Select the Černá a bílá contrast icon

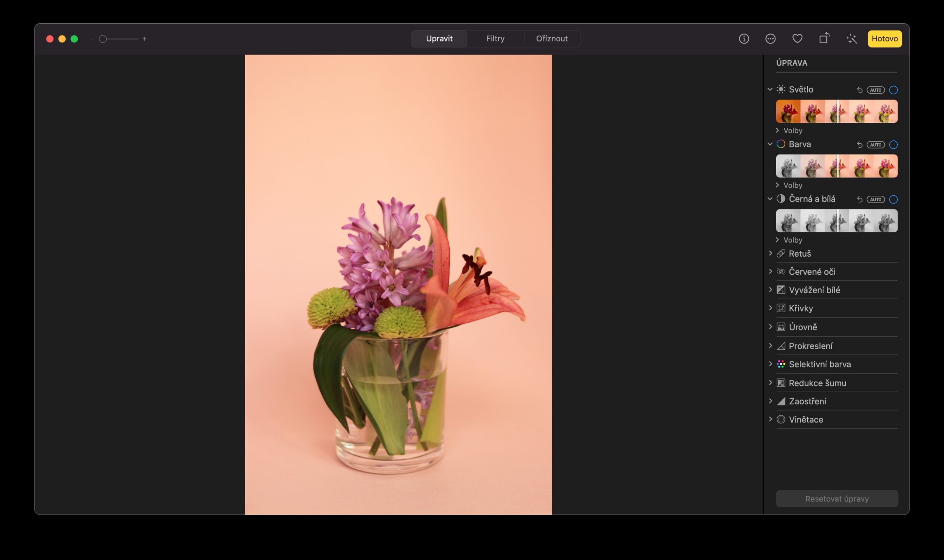tap(781, 199)
